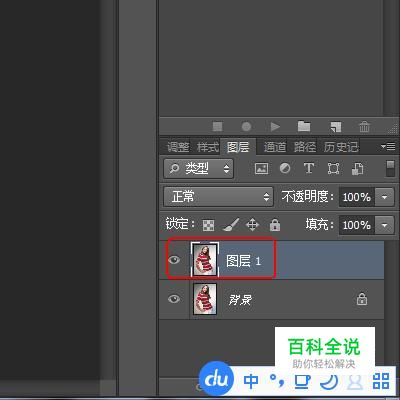Switch to the 样式 tab
Screen dimensions: 400x400
[x=208, y=147]
